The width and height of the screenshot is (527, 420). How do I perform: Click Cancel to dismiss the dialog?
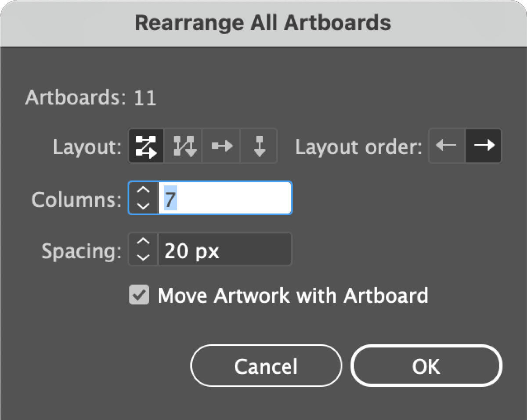[265, 366]
